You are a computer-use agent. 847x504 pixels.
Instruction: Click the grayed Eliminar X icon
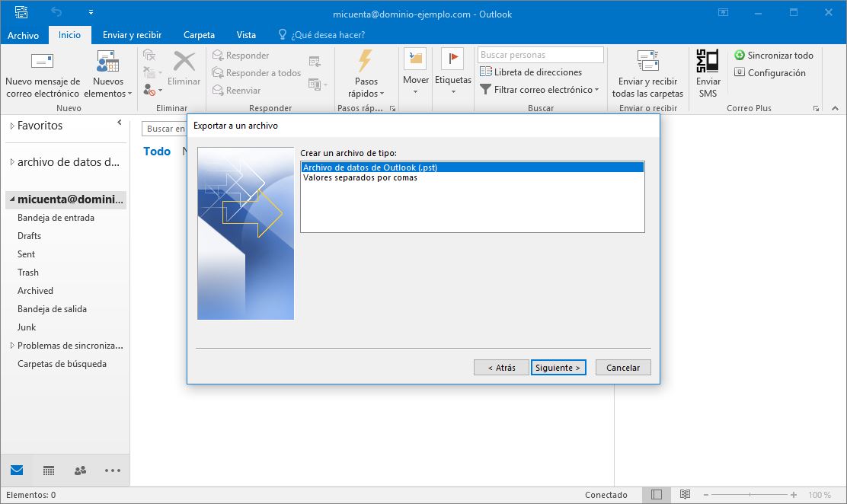[x=184, y=62]
